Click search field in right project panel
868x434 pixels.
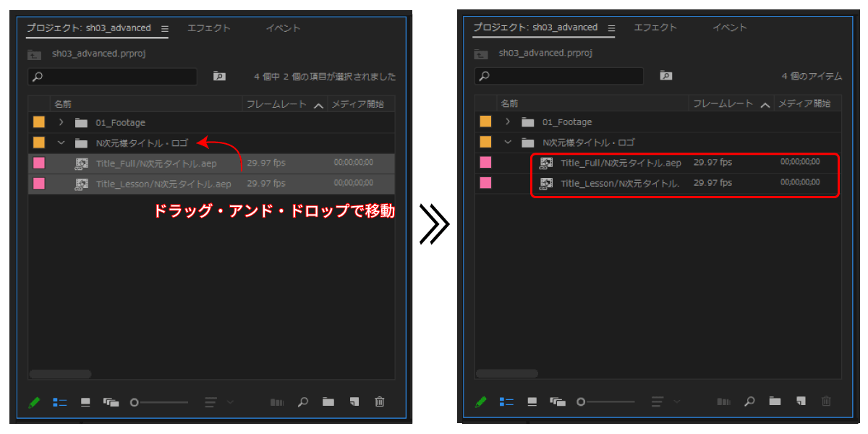tap(559, 75)
